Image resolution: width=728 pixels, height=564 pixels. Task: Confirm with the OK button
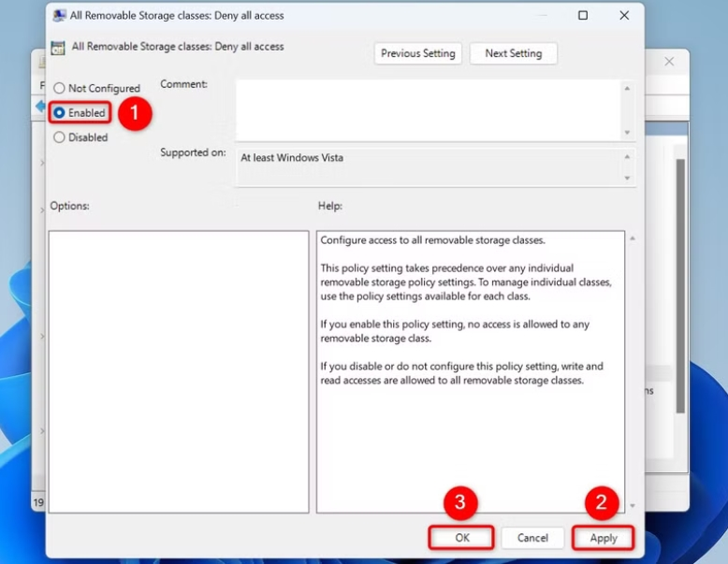tap(461, 538)
